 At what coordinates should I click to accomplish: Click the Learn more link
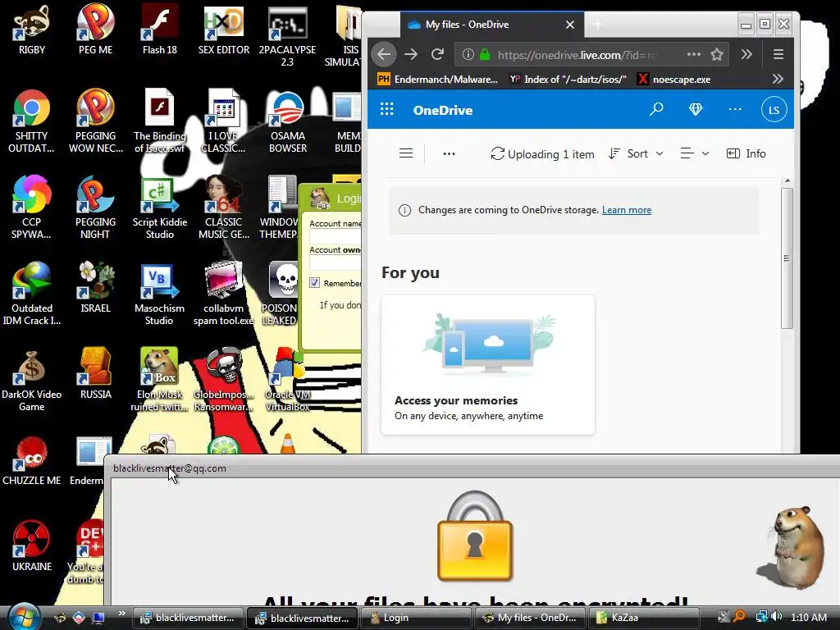point(627,210)
